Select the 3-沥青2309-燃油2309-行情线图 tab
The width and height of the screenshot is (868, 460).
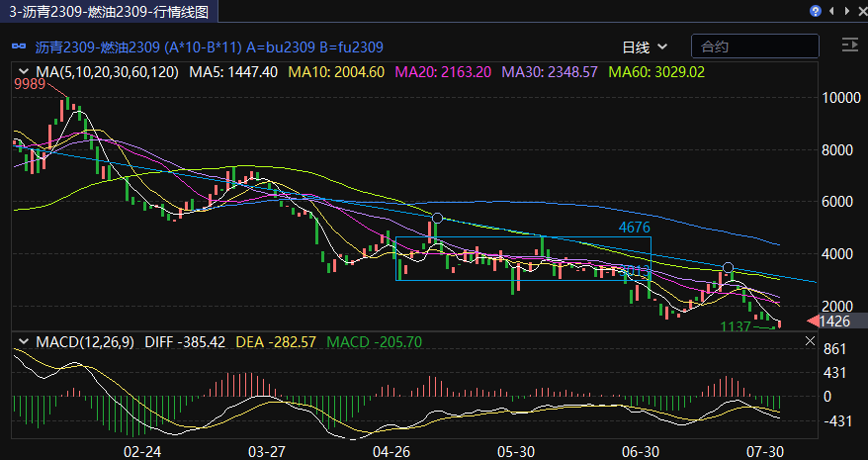pyautogui.click(x=108, y=11)
